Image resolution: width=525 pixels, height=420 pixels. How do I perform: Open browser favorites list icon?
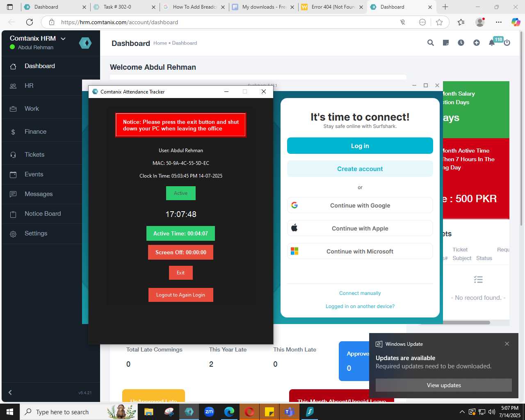[x=461, y=22]
